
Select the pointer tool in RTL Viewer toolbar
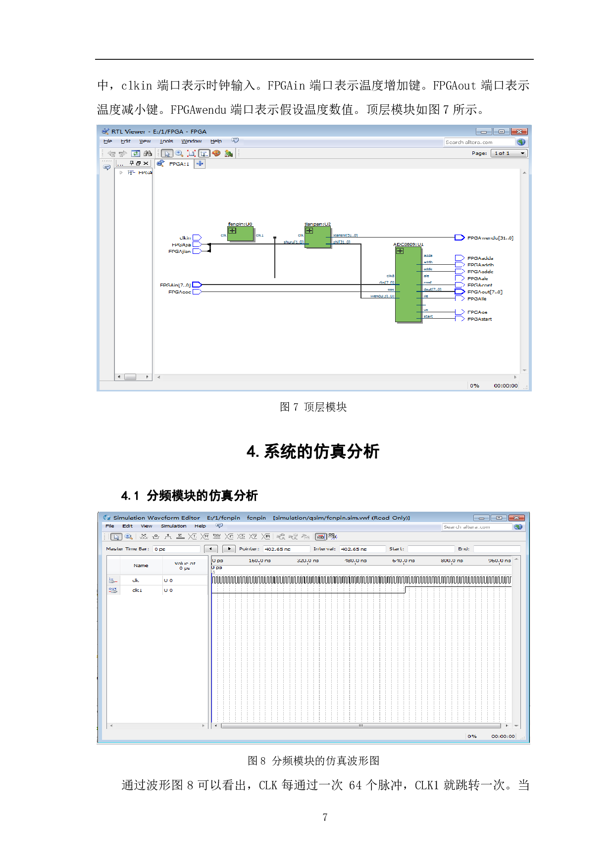tap(167, 153)
